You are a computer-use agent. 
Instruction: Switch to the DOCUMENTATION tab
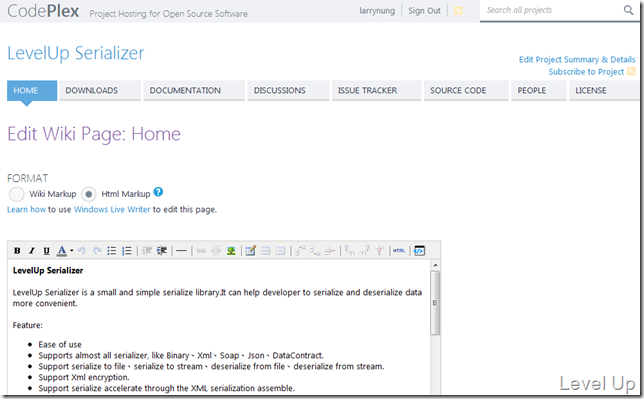(x=194, y=90)
